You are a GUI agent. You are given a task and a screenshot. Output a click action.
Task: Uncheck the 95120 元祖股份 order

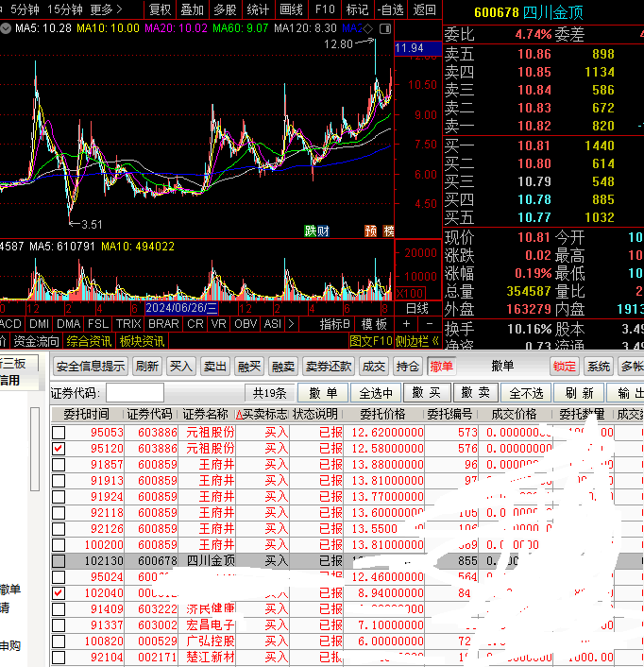(59, 449)
